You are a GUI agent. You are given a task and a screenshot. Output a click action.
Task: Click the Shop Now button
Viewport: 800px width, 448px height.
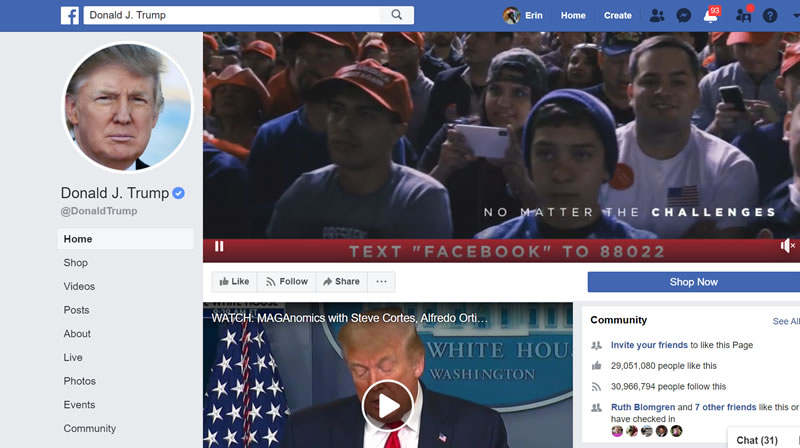(x=694, y=282)
